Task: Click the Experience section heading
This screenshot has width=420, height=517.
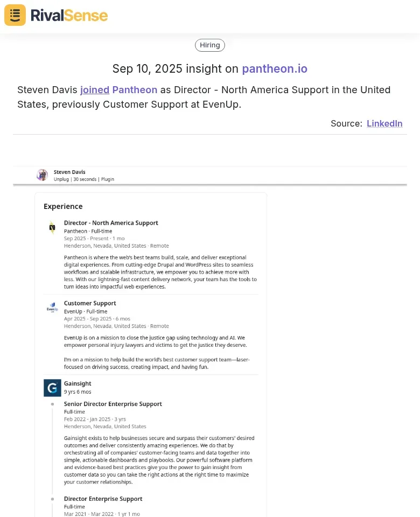Action: 64,206
